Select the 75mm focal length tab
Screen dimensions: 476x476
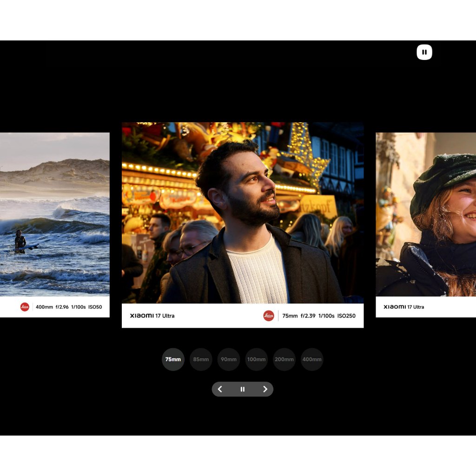[173, 359]
